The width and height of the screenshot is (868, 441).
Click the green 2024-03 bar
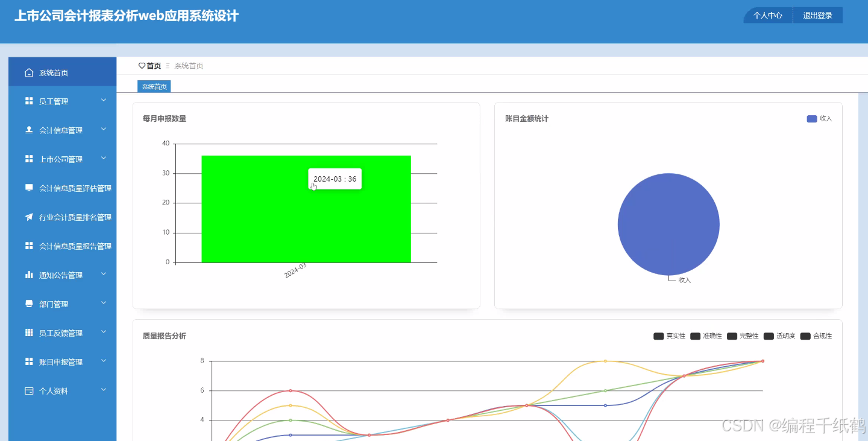tap(306, 209)
